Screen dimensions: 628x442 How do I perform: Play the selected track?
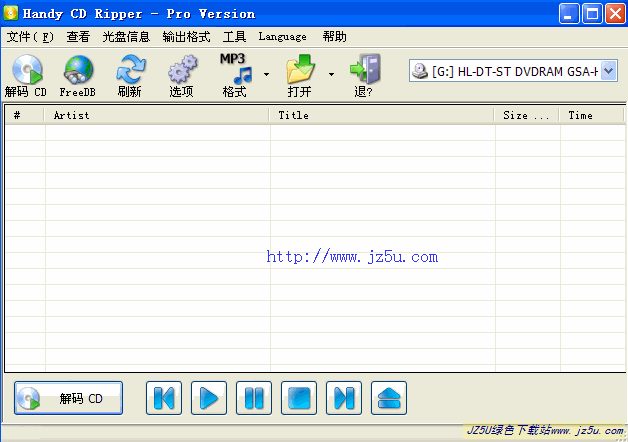(209, 398)
